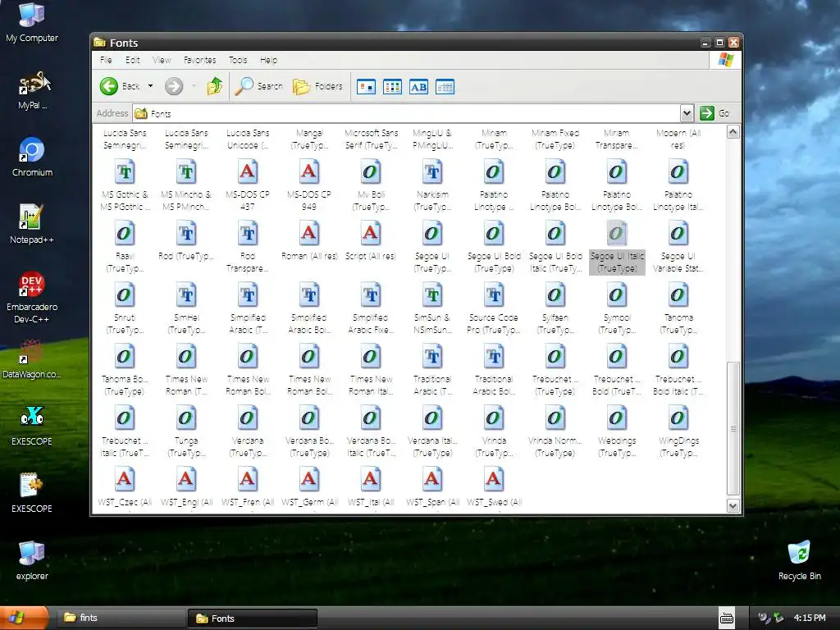Select the Vrinda Norm... font
Screen dimensions: 840x630
tap(555, 431)
